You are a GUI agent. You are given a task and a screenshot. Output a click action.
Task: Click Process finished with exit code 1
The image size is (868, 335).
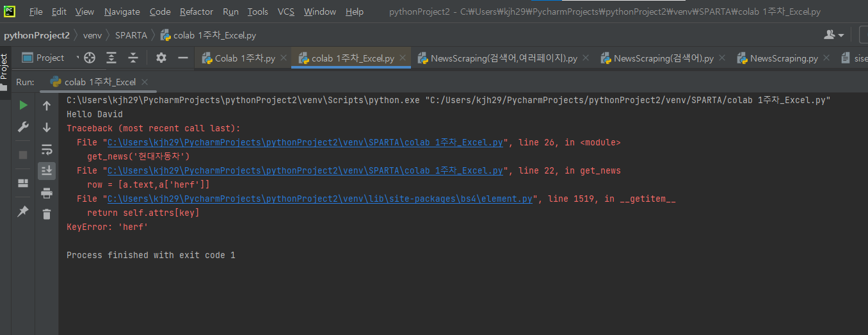coord(151,255)
